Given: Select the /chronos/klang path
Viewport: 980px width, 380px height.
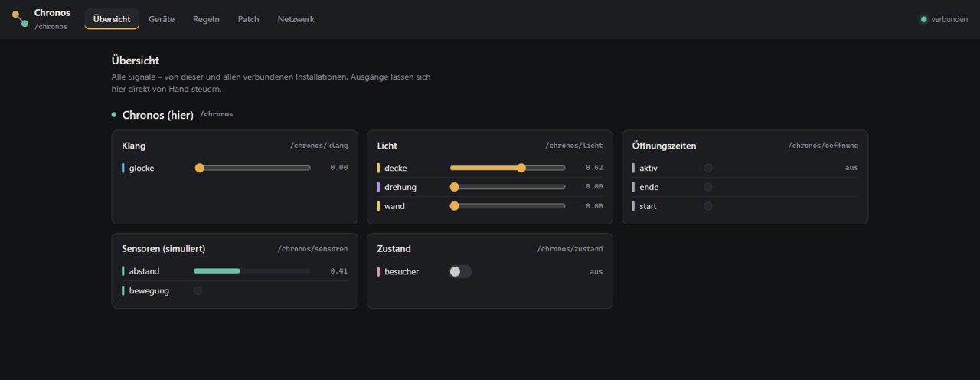Looking at the screenshot, I should tap(318, 146).
